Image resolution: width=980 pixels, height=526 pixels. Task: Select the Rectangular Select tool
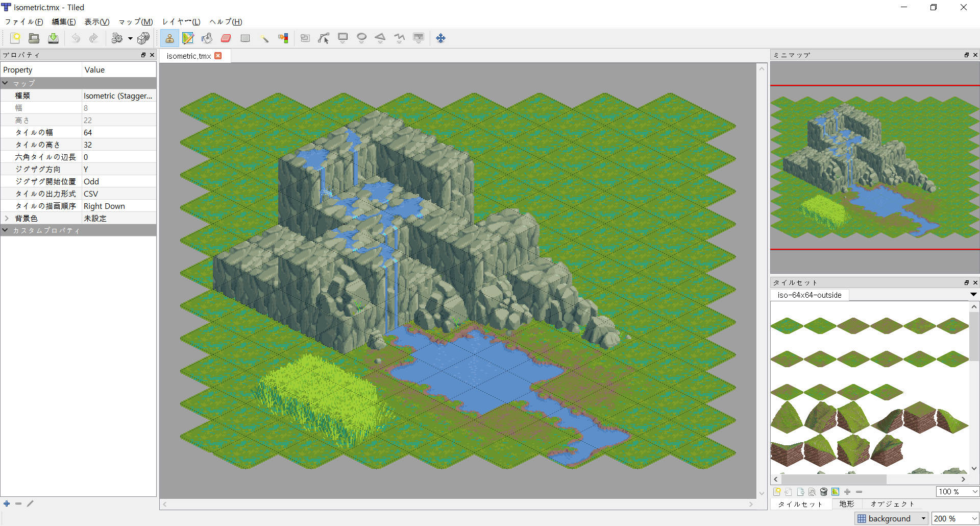click(x=246, y=38)
